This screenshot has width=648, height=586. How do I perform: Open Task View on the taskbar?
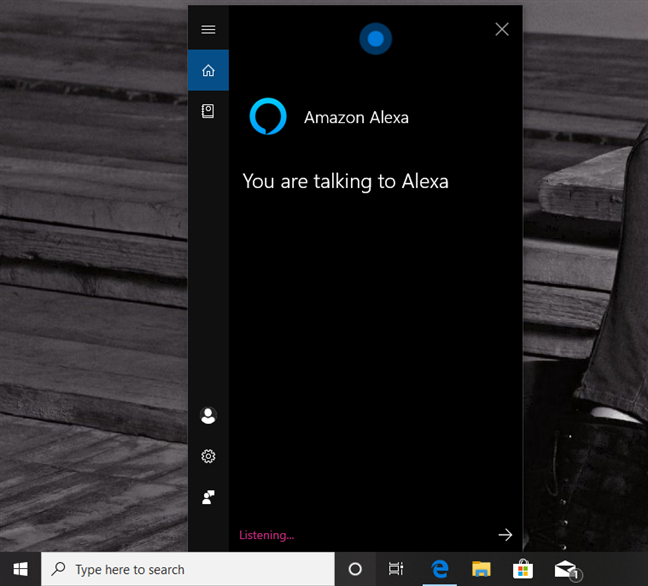(396, 569)
